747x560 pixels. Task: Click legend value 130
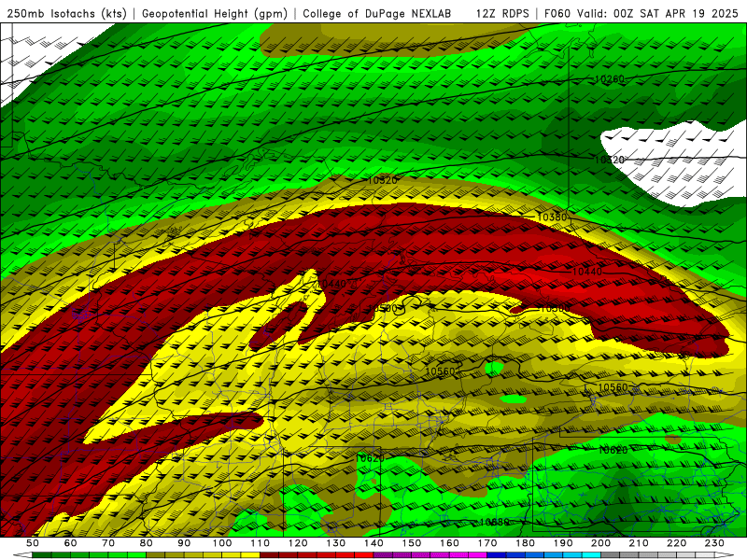(335, 543)
